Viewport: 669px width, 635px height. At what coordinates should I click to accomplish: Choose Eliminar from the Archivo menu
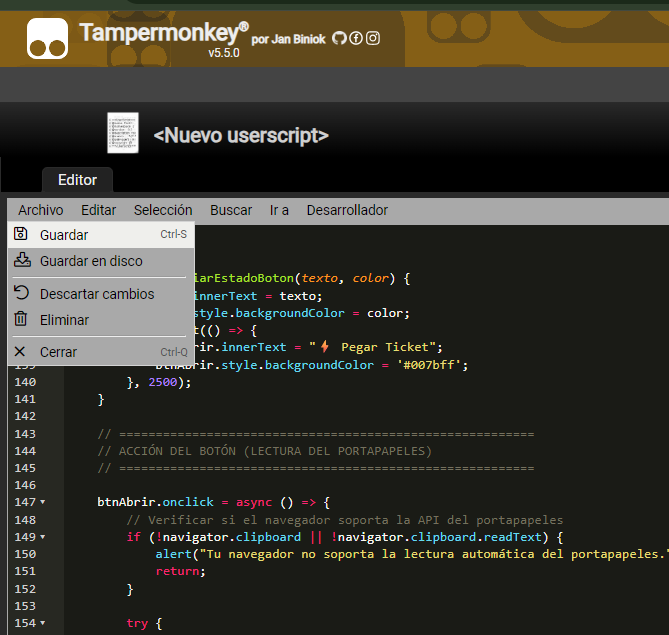101,320
